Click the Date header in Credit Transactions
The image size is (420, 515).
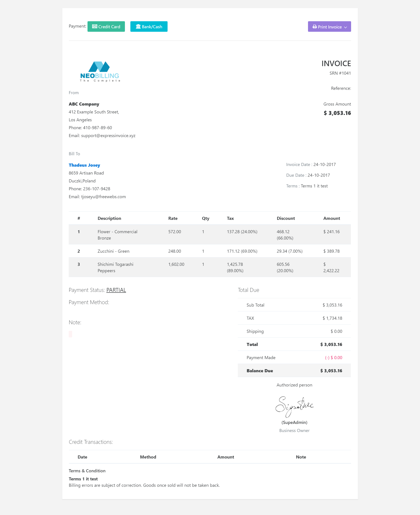pos(82,457)
